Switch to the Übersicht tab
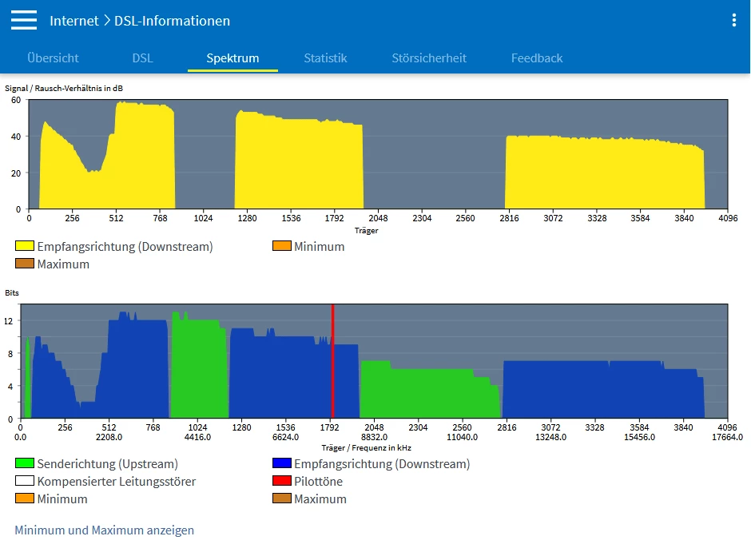 [53, 58]
